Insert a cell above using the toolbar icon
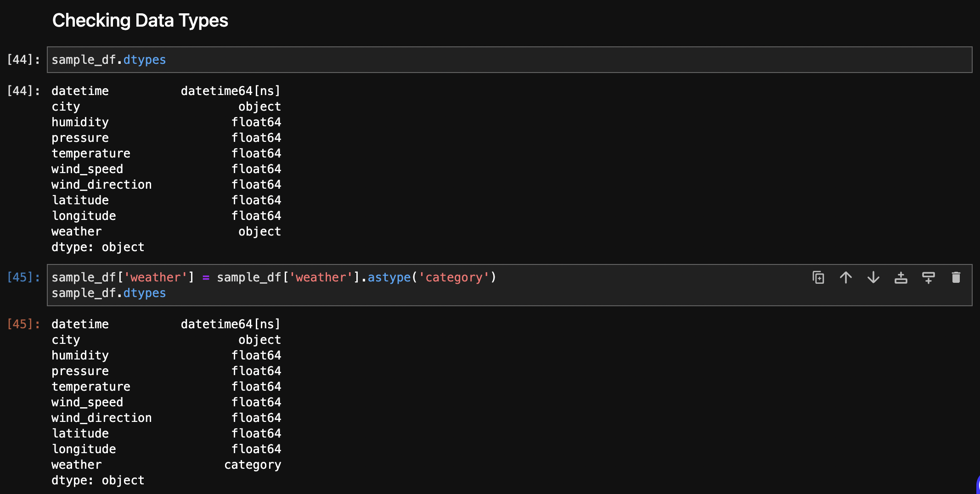The width and height of the screenshot is (980, 494). pos(901,277)
